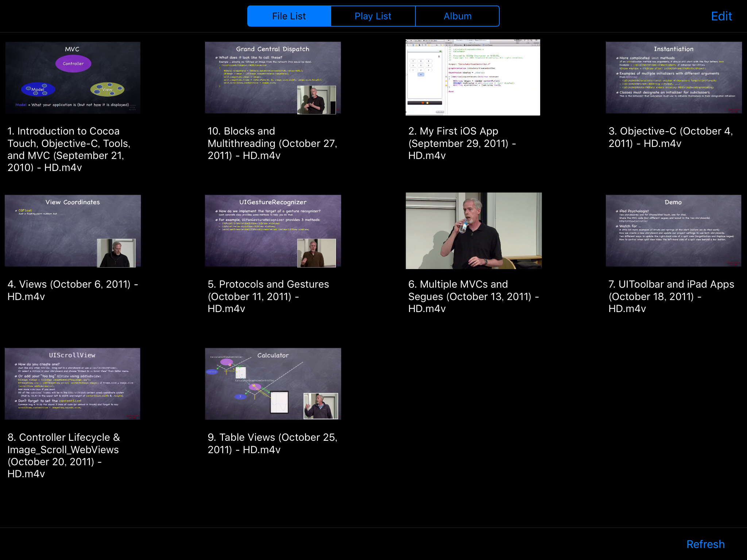Tap the Edit button
Image resolution: width=747 pixels, height=560 pixels.
click(x=721, y=16)
